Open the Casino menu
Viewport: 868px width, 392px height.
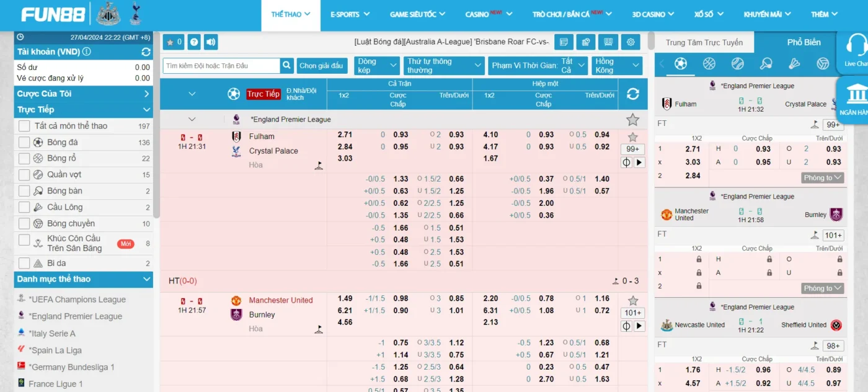point(489,15)
